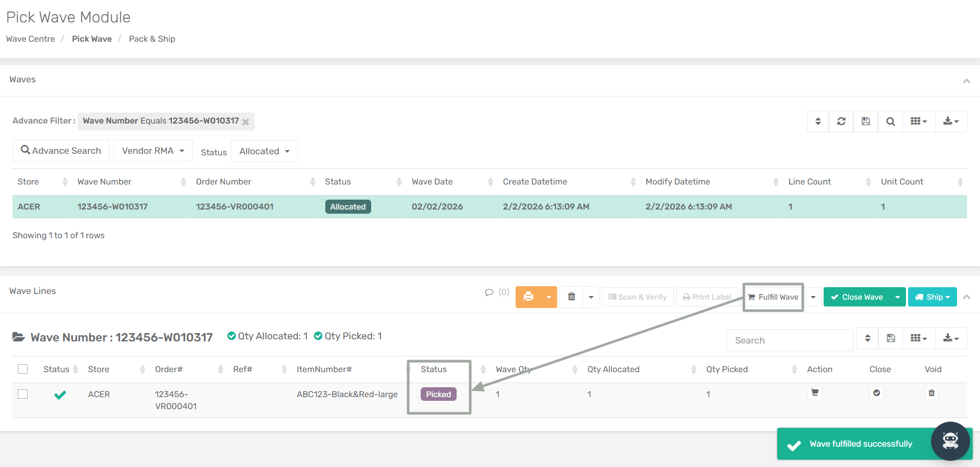Click the Void trash icon in wave line row
Screen dimensions: 980x467
[x=932, y=393]
